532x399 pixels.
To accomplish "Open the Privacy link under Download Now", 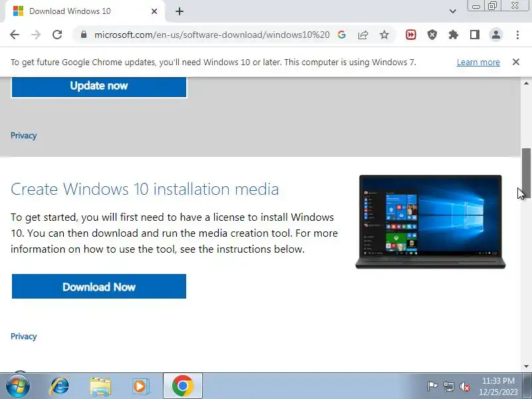I will [23, 336].
